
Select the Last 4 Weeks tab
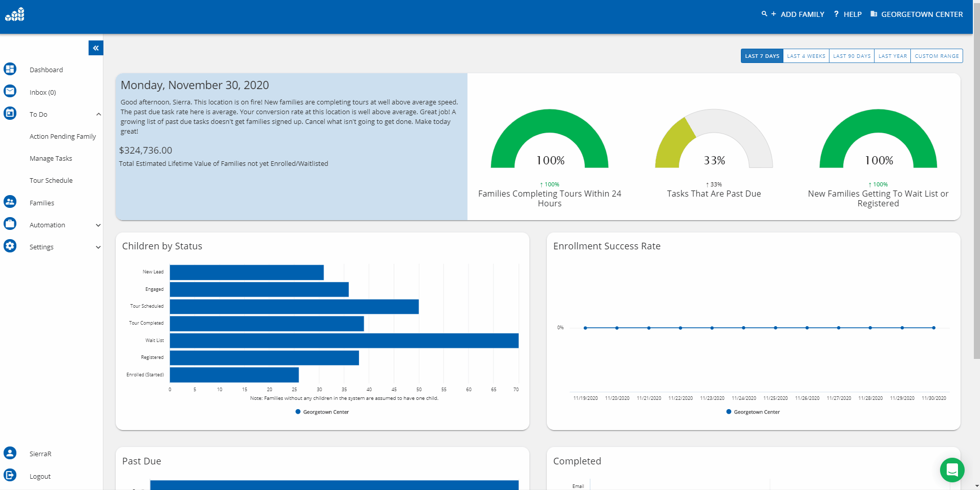pos(806,56)
